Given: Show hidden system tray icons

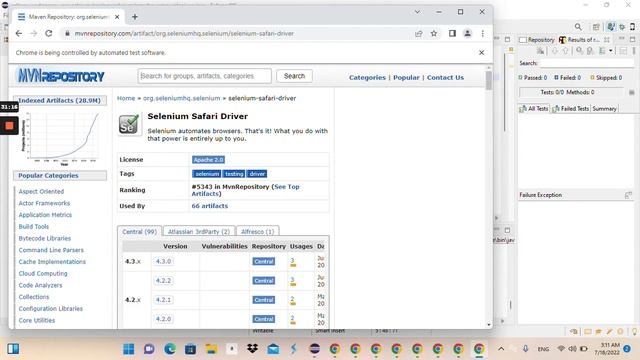Looking at the screenshot, I should coord(501,349).
